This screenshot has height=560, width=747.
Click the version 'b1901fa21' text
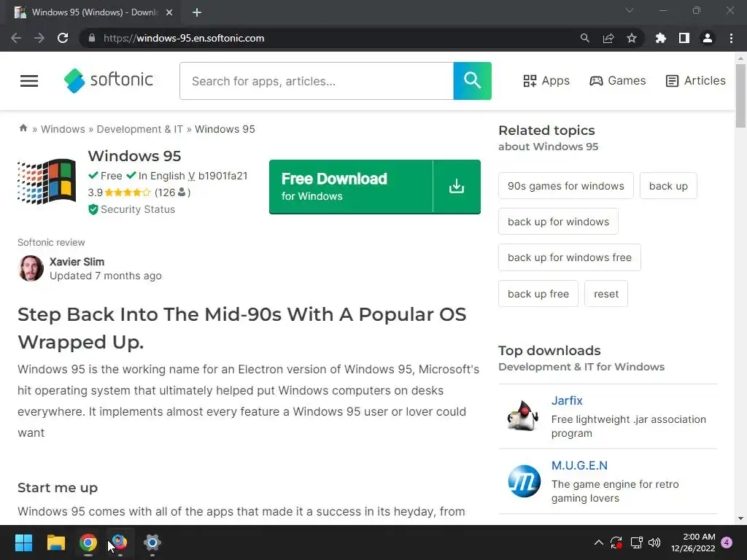[223, 176]
